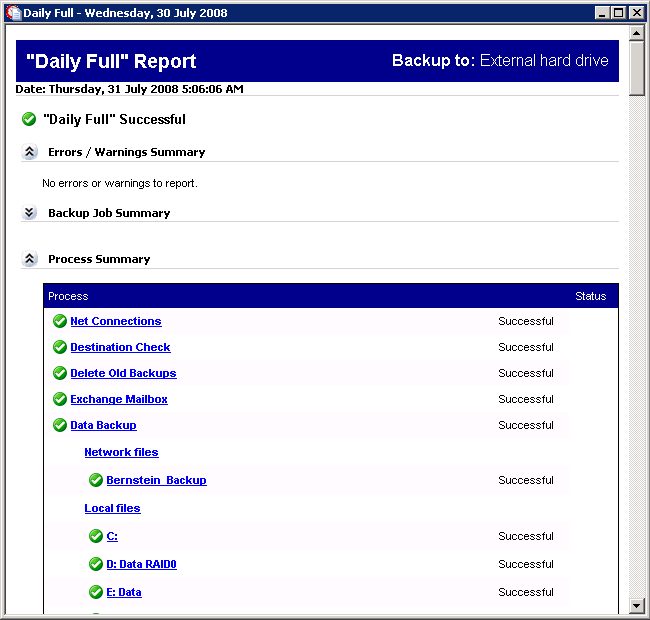Open the Destination Check link
This screenshot has width=650, height=620.
(x=120, y=347)
